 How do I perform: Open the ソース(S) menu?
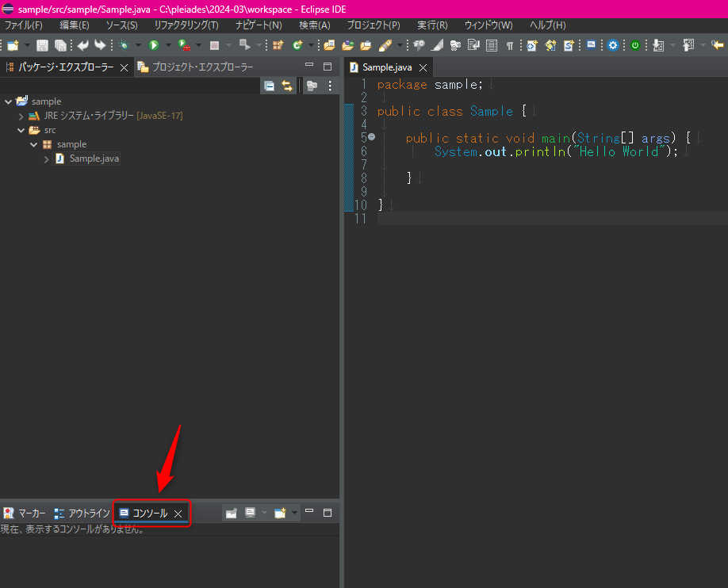click(x=121, y=25)
